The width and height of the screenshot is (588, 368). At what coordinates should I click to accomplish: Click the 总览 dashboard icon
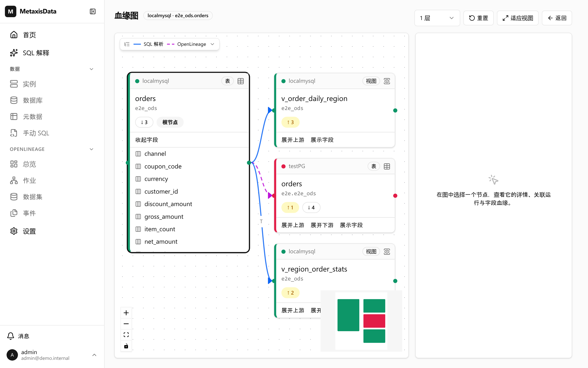point(14,164)
